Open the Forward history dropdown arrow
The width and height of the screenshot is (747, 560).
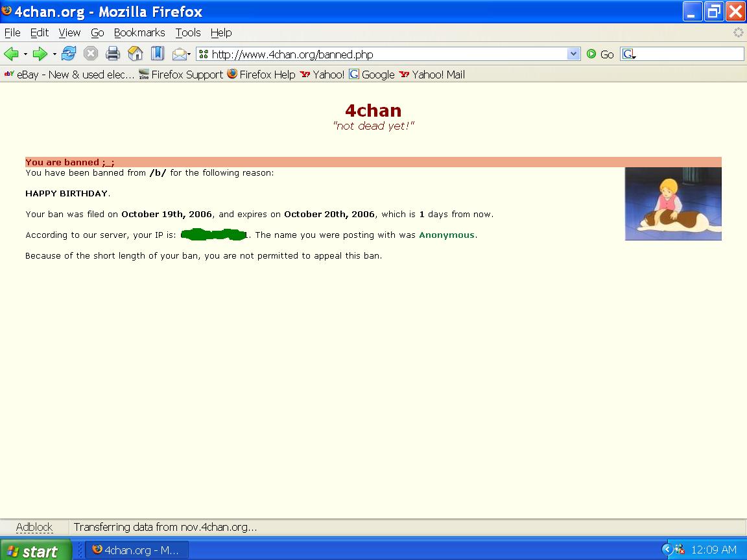[54, 54]
